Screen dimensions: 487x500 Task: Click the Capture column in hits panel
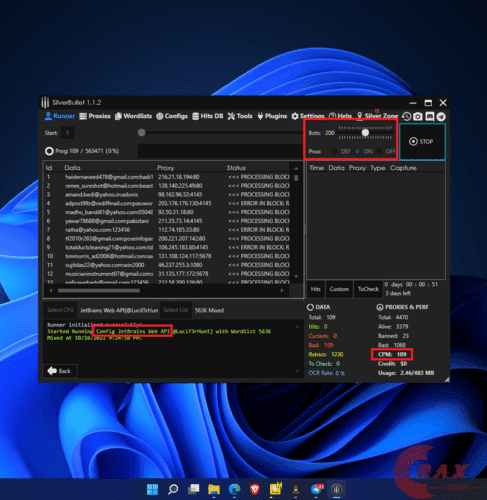tap(403, 168)
